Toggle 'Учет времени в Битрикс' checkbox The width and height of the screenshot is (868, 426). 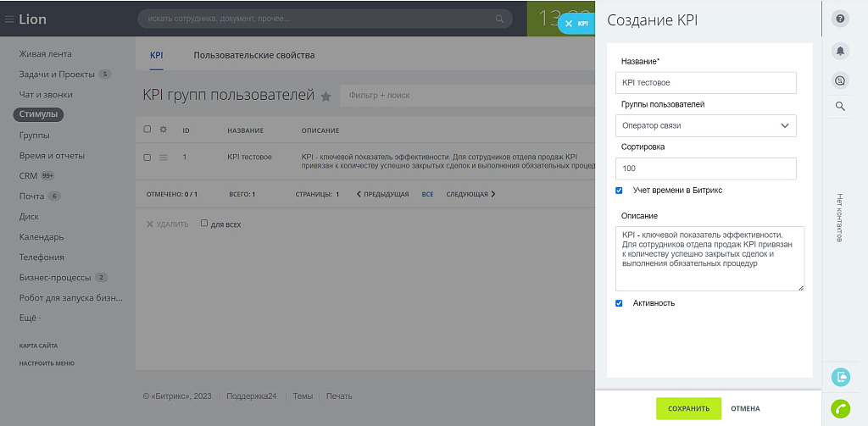point(619,191)
